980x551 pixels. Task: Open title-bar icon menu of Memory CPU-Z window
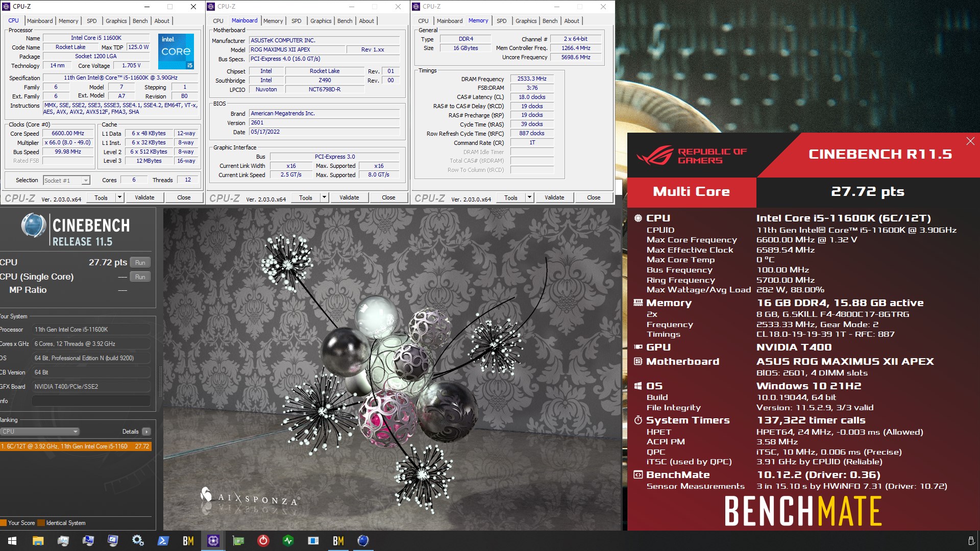click(416, 7)
